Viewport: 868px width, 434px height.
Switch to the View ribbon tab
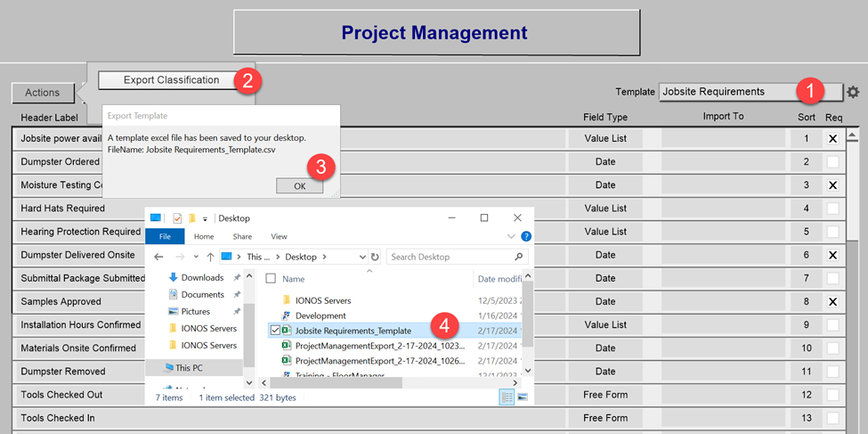pyautogui.click(x=279, y=237)
